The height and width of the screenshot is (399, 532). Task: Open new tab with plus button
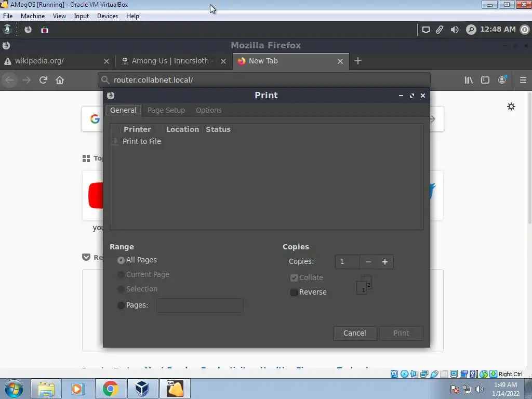click(x=357, y=61)
